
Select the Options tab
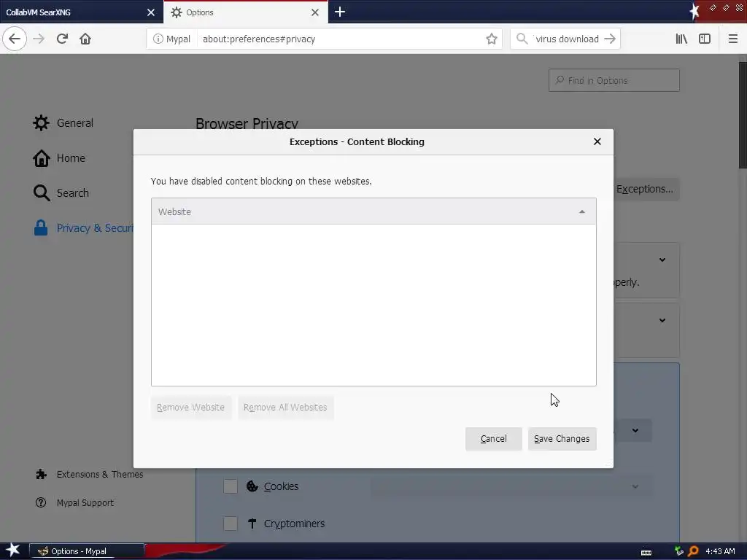245,12
